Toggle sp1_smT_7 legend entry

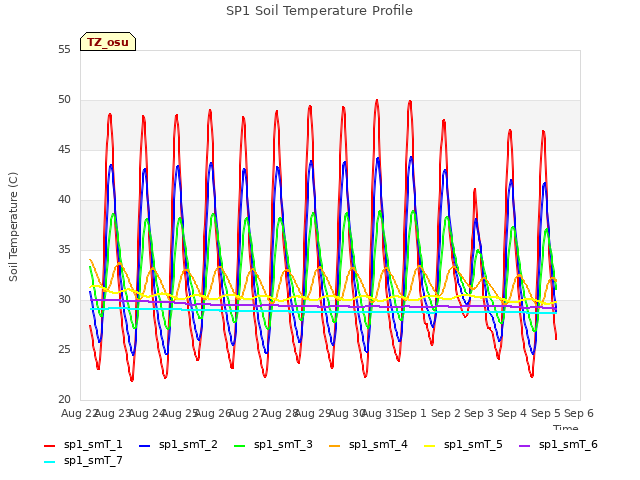(x=83, y=460)
